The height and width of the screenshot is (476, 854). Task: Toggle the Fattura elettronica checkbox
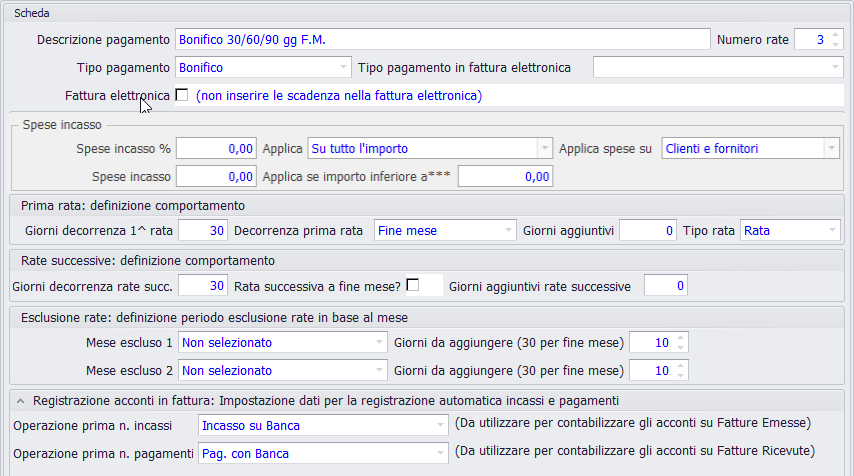pos(182,95)
